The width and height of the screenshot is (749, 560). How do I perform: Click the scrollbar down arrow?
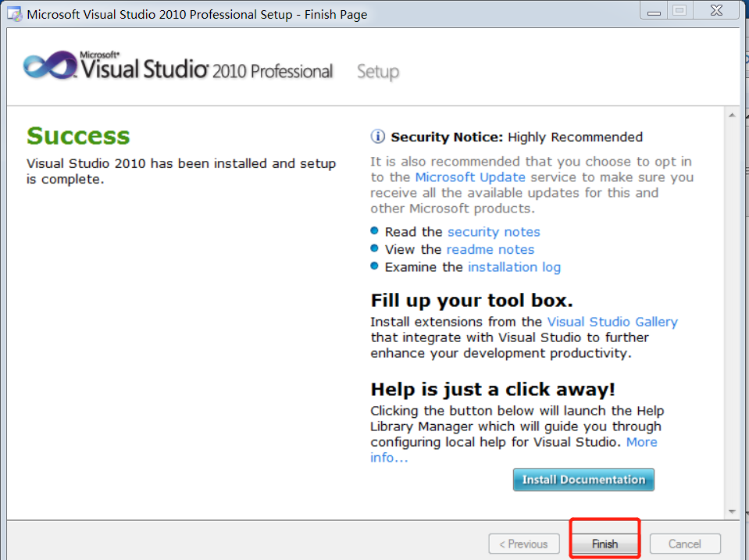point(732,511)
